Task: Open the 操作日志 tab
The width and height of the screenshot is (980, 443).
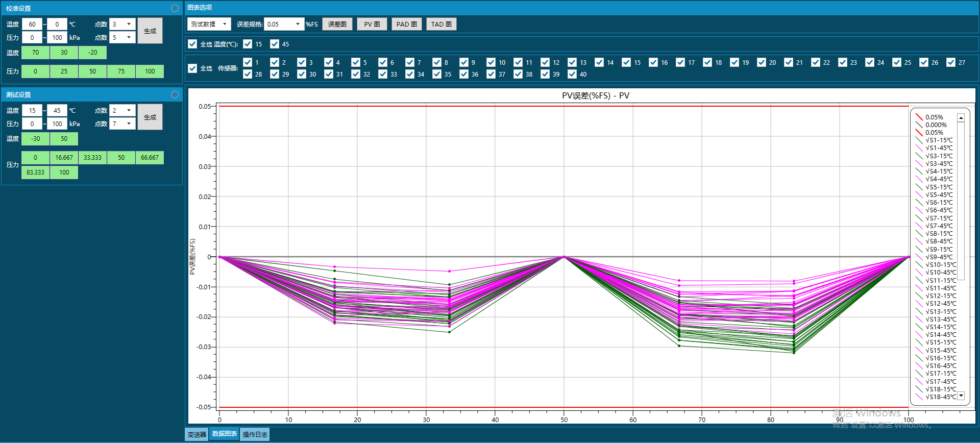Action: coord(255,434)
